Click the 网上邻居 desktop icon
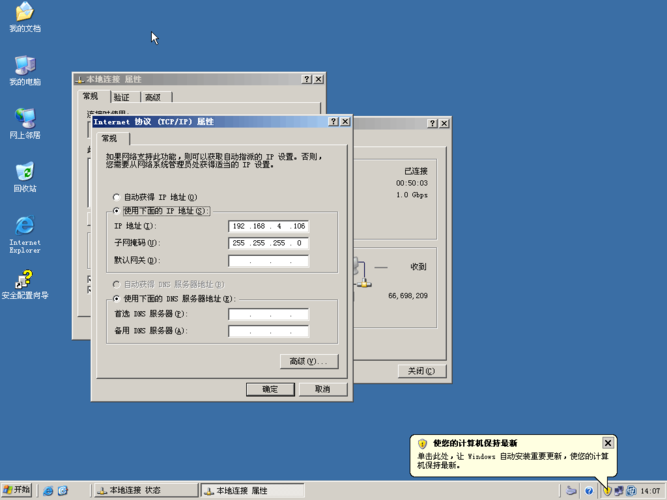 tap(24, 120)
